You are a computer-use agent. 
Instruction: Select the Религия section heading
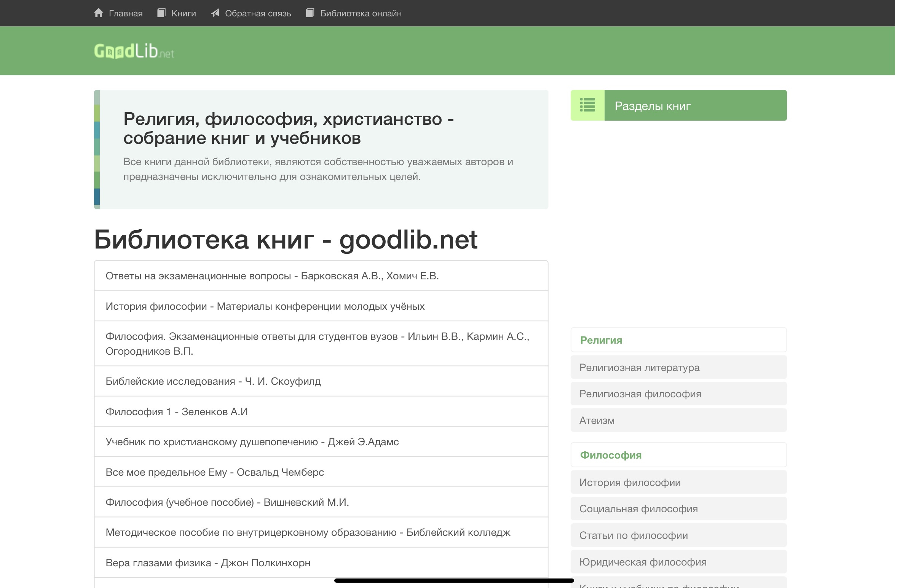tap(679, 340)
